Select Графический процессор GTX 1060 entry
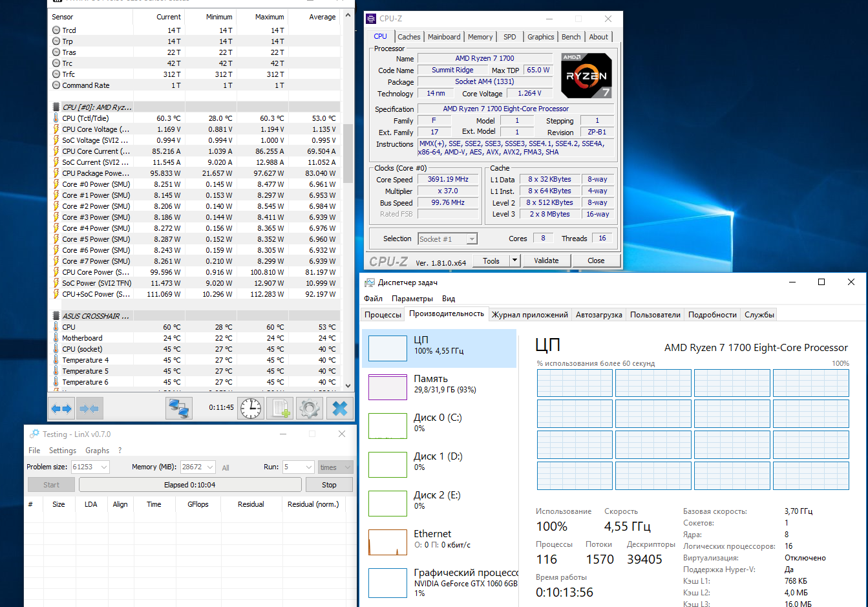 439,582
